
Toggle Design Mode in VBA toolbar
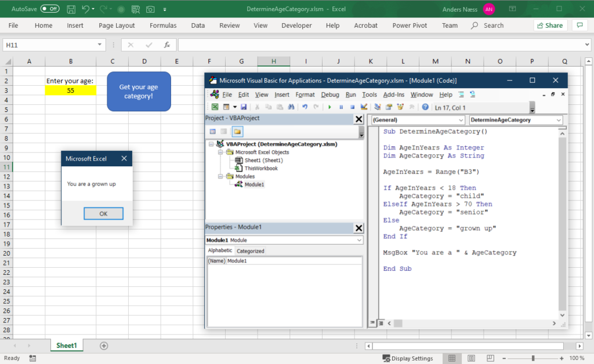click(x=364, y=107)
